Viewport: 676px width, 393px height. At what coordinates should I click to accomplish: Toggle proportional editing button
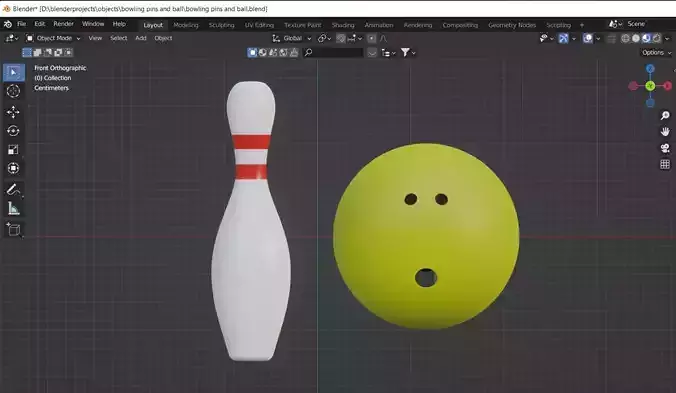point(372,38)
